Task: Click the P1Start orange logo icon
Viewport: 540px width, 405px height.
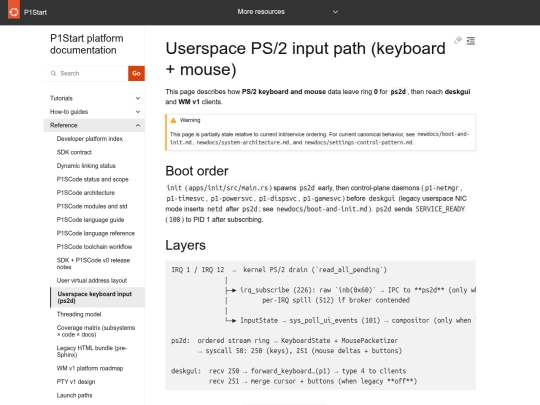Action: coord(14,12)
